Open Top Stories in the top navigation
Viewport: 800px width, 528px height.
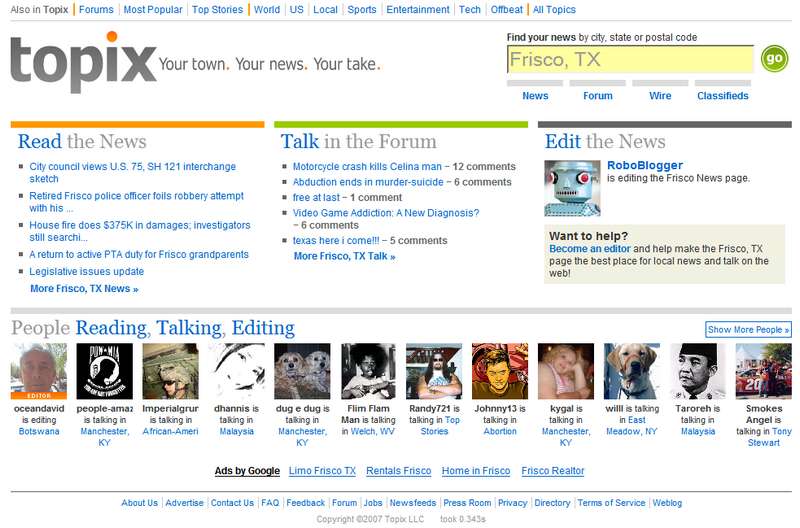217,9
